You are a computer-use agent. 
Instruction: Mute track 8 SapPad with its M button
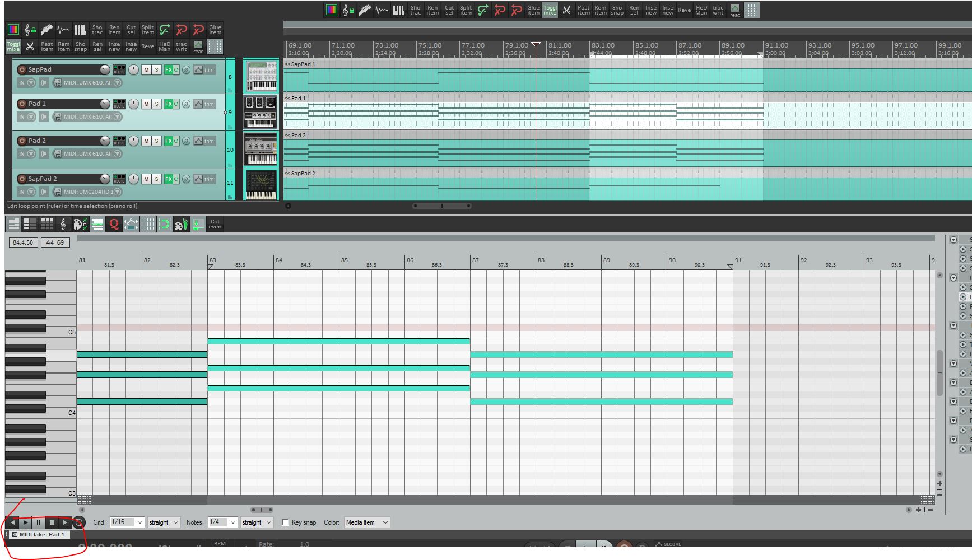[x=146, y=70]
